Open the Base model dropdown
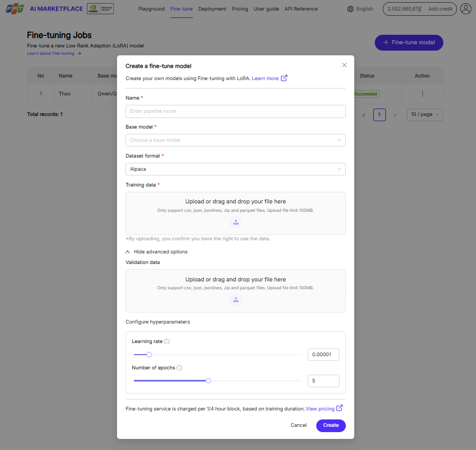476x450 pixels. click(235, 140)
